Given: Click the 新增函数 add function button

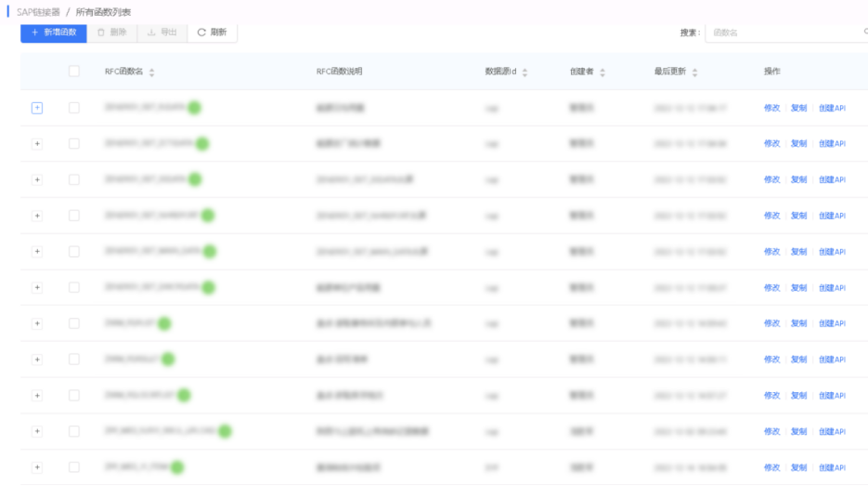Looking at the screenshot, I should [x=54, y=33].
